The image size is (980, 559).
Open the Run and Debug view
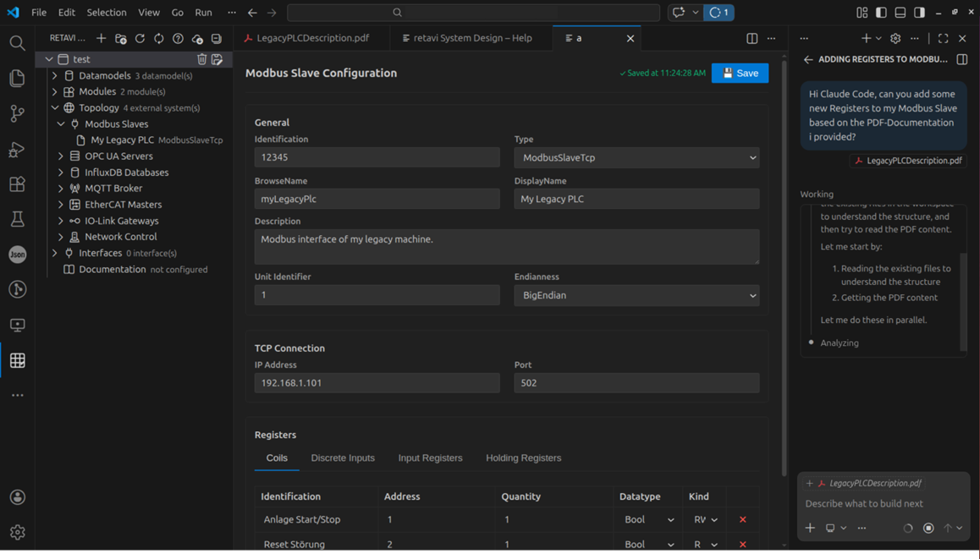coord(18,150)
